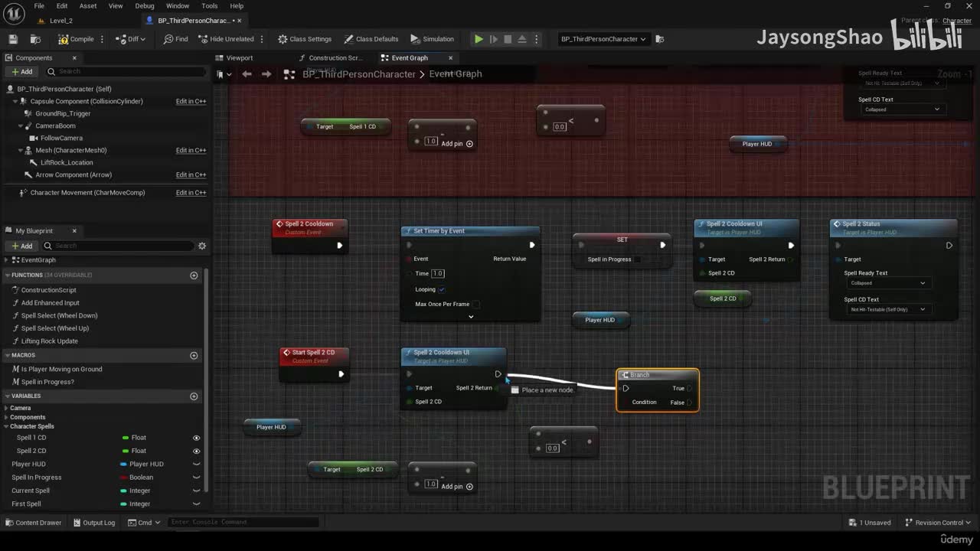Switch to the Viewport tab
The image size is (980, 551).
(239, 58)
